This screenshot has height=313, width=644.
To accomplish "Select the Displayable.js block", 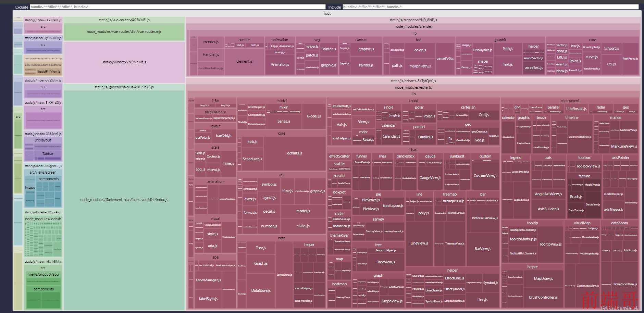I will click(x=482, y=50).
